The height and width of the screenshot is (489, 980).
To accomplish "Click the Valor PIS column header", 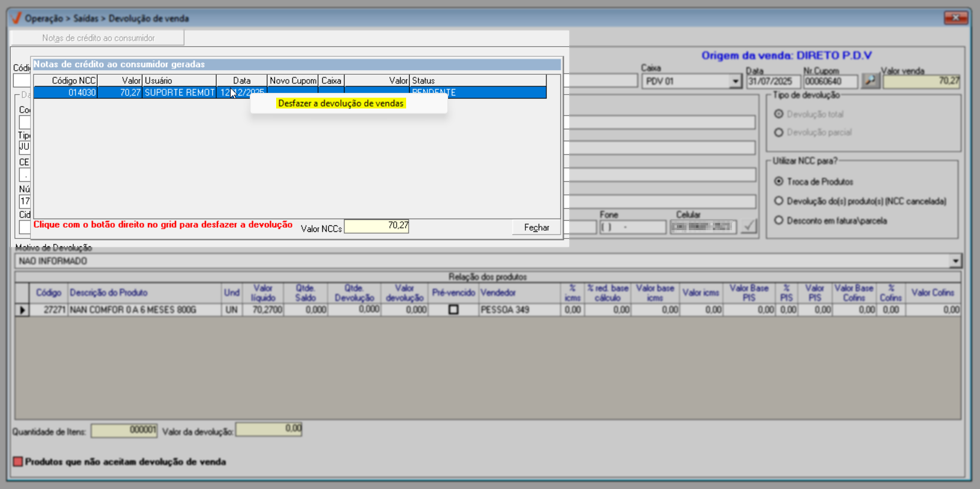I will (x=815, y=293).
